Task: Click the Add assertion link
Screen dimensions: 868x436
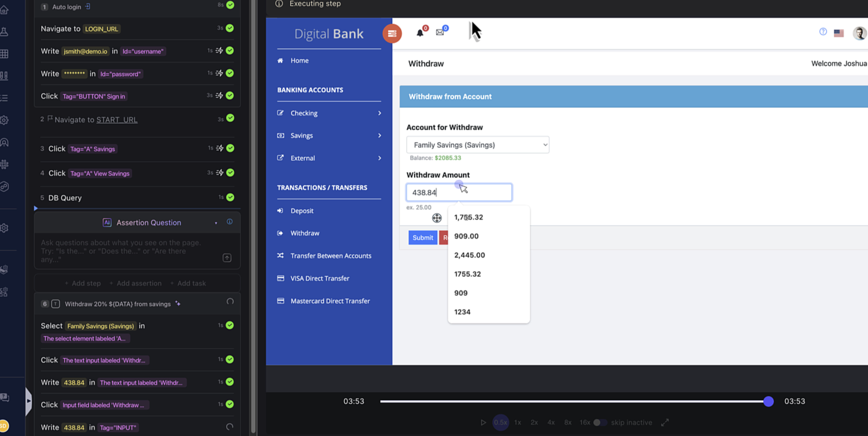Action: 137,283
